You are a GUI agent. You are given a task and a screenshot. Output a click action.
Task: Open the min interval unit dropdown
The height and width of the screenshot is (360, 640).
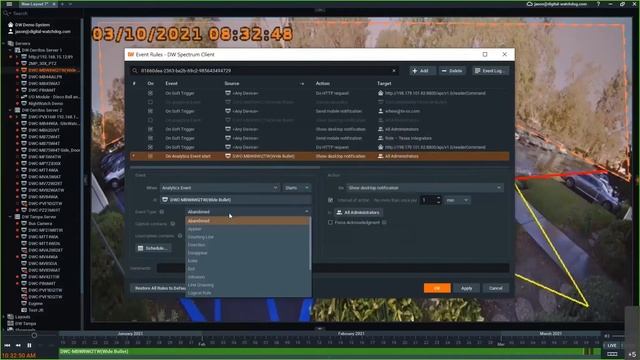click(457, 200)
